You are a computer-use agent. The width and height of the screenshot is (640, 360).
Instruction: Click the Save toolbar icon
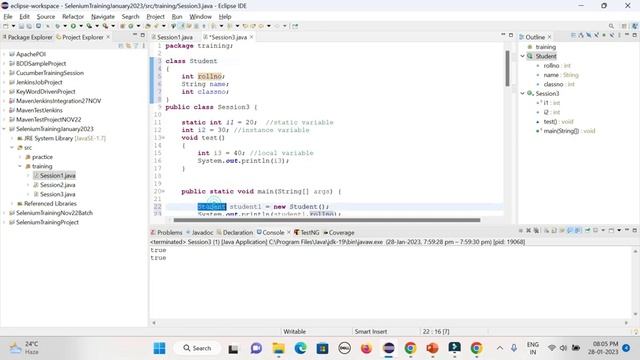tap(21, 26)
